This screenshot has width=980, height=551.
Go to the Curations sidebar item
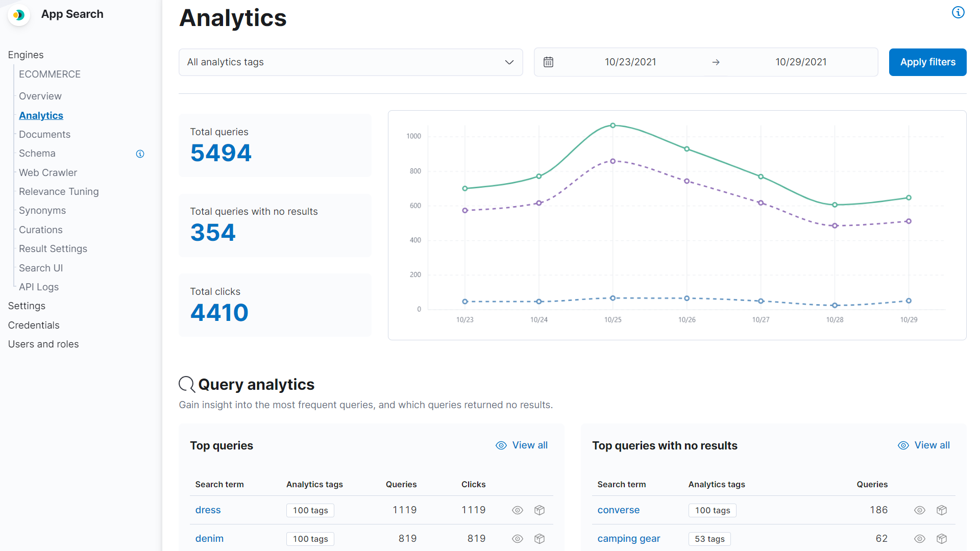tap(41, 230)
